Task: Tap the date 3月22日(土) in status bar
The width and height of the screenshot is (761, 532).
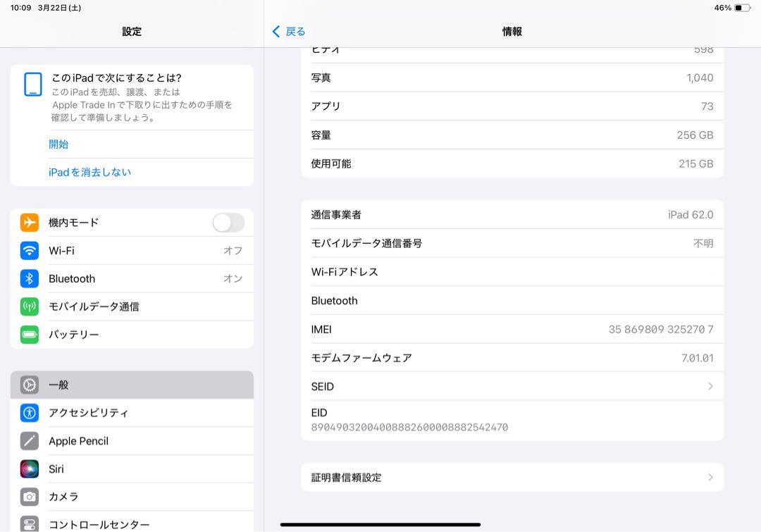Action: point(59,8)
